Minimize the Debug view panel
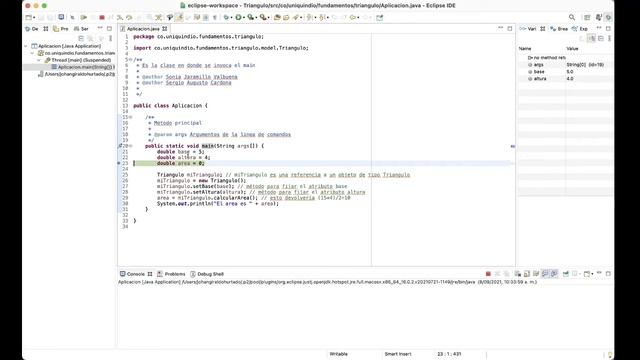 [100, 29]
